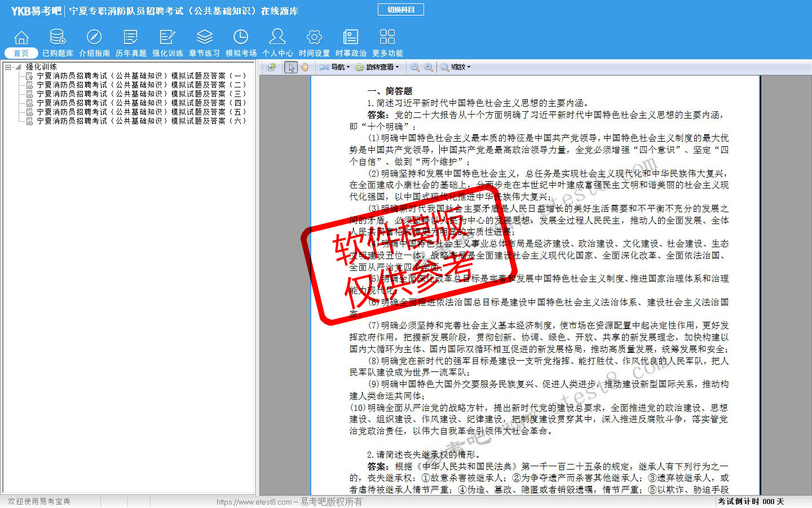Open the 导航 navigation dropdown
812x508 pixels.
pyautogui.click(x=335, y=67)
